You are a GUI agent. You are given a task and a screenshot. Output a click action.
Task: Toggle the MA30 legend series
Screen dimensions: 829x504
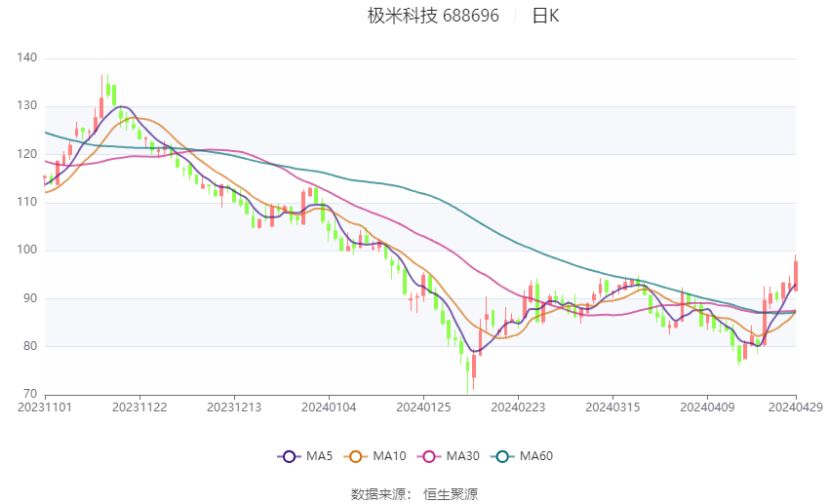(x=449, y=456)
